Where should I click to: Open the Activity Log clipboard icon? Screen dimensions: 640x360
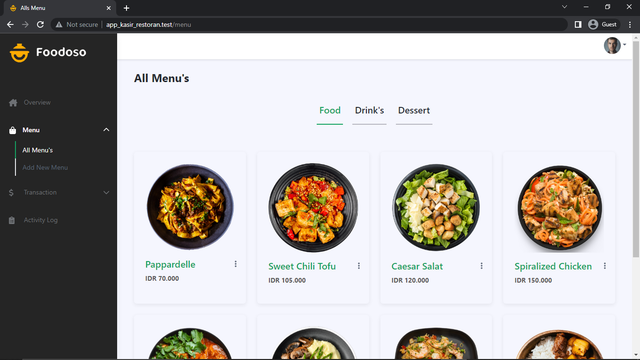tap(12, 220)
